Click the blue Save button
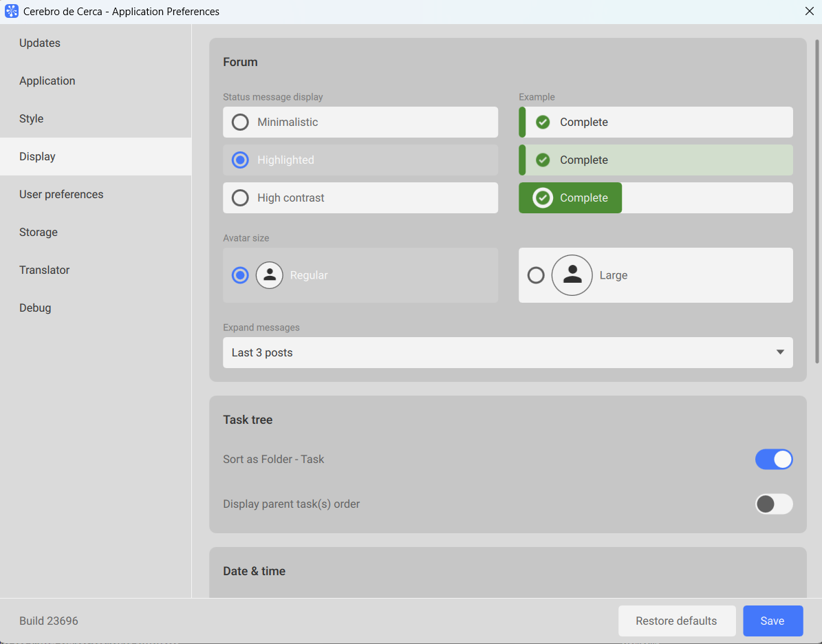The height and width of the screenshot is (644, 822). click(x=772, y=621)
